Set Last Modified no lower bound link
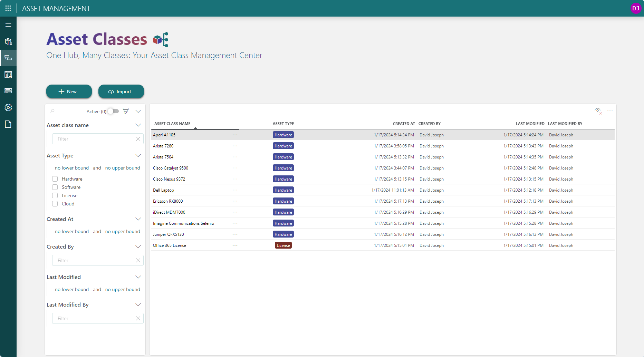 72,289
